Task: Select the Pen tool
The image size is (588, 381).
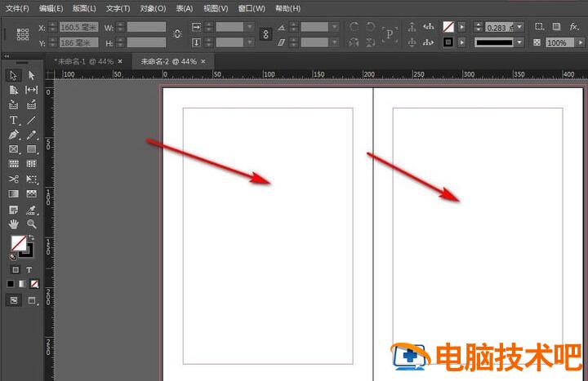Action: point(14,135)
